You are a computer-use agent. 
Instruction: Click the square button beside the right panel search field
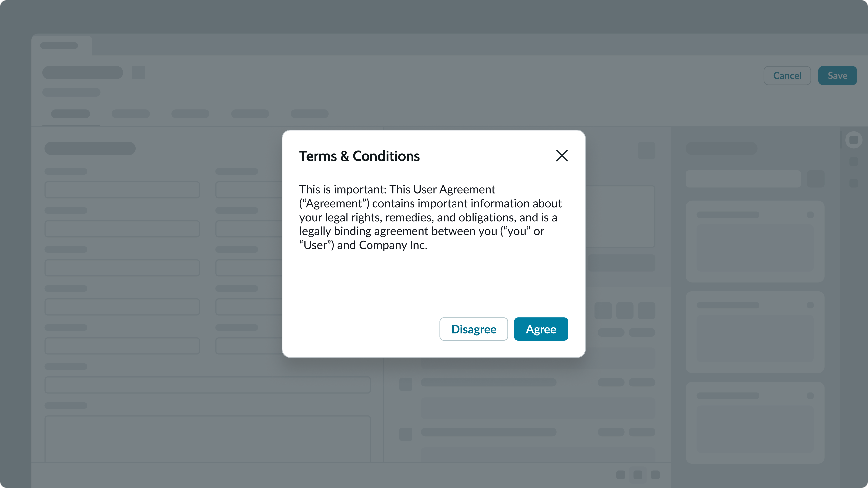click(815, 179)
